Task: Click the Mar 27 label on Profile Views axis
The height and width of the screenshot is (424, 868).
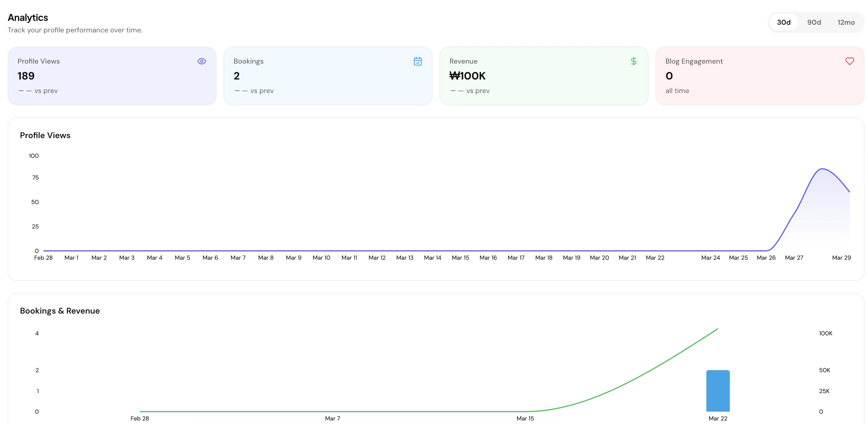Action: 794,258
